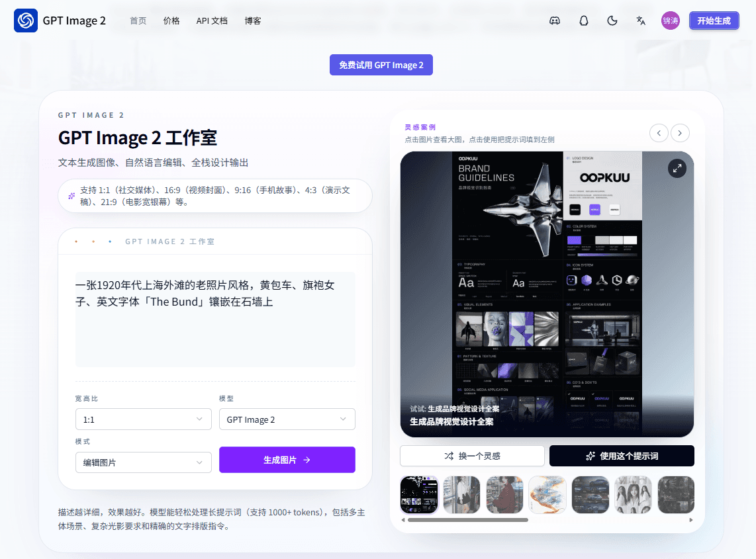Image resolution: width=756 pixels, height=559 pixels.
Task: Click 免费试用 GPT Image 2 button
Action: (x=381, y=65)
